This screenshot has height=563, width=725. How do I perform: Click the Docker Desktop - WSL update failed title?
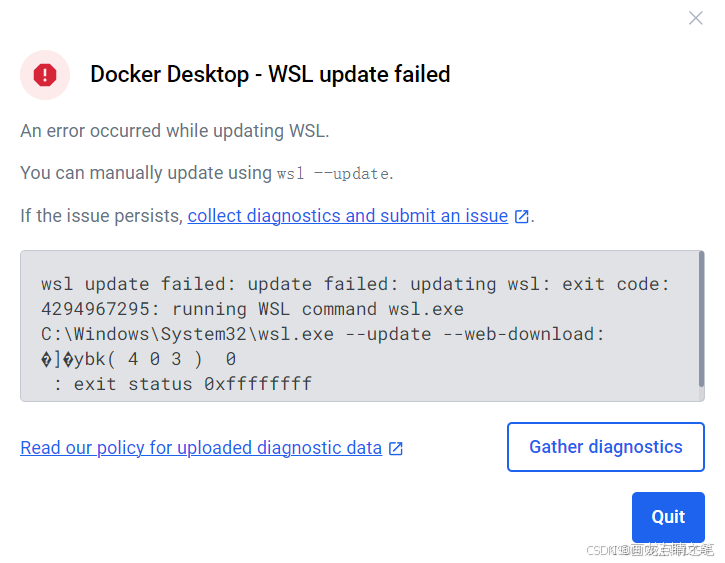[270, 74]
